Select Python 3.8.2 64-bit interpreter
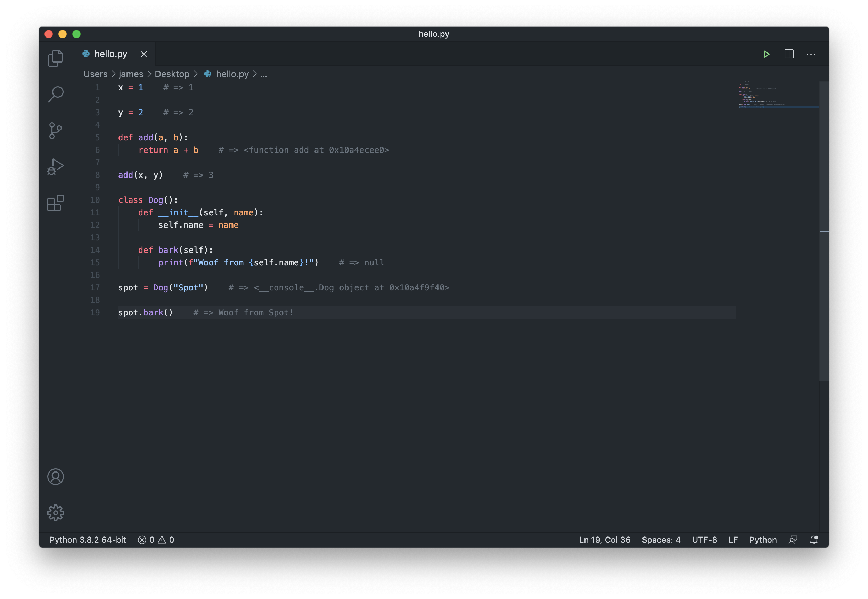The width and height of the screenshot is (868, 599). pyautogui.click(x=88, y=540)
